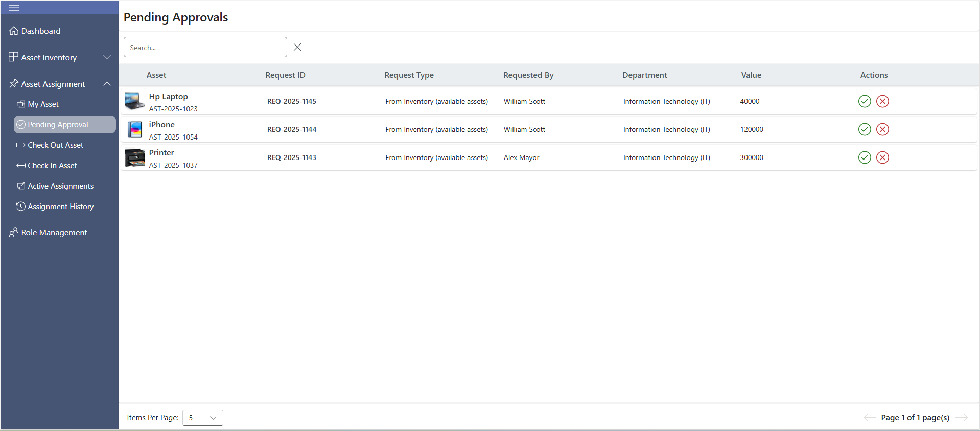The width and height of the screenshot is (980, 431).
Task: Click requester Alex Mayor
Action: (522, 157)
